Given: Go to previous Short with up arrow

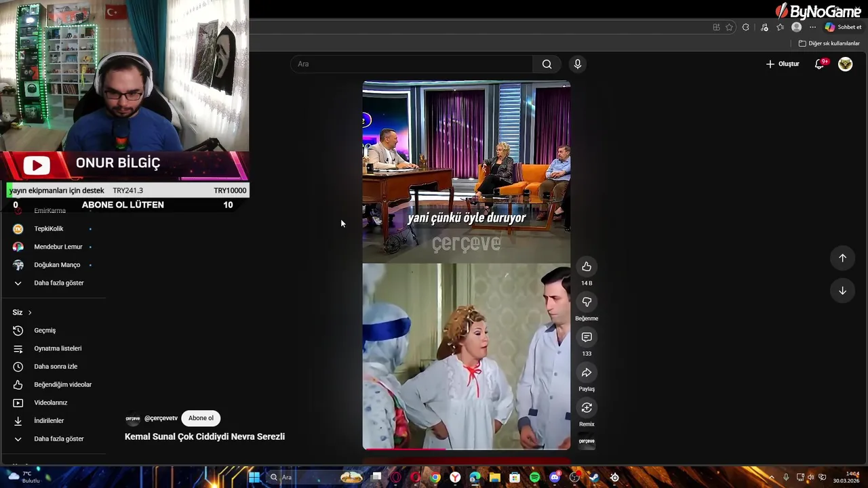Looking at the screenshot, I should (842, 258).
